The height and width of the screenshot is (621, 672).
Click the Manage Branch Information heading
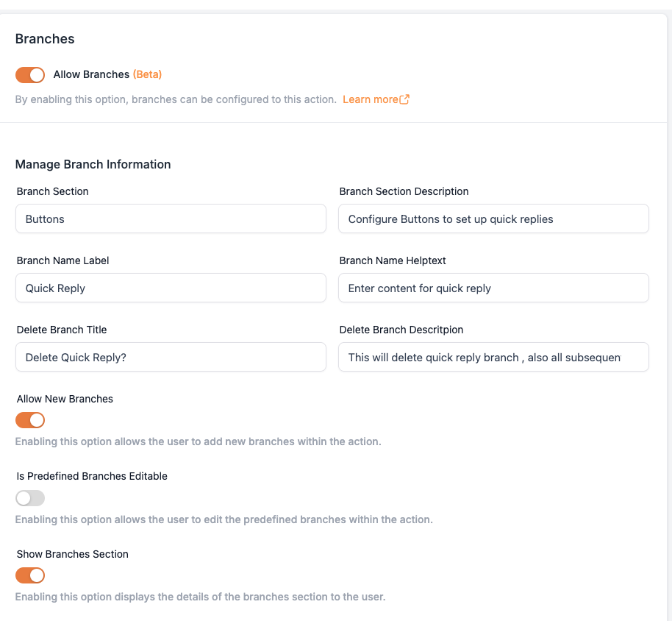point(93,164)
